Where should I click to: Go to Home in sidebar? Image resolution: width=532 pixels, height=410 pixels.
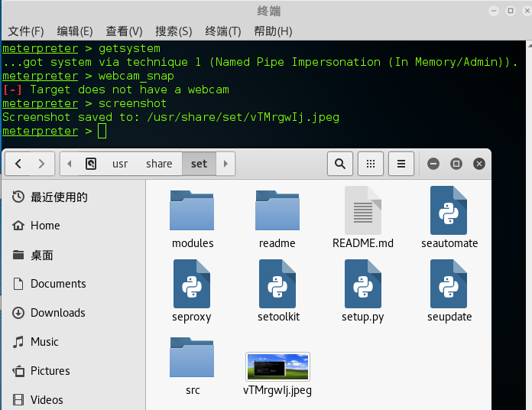click(x=36, y=226)
